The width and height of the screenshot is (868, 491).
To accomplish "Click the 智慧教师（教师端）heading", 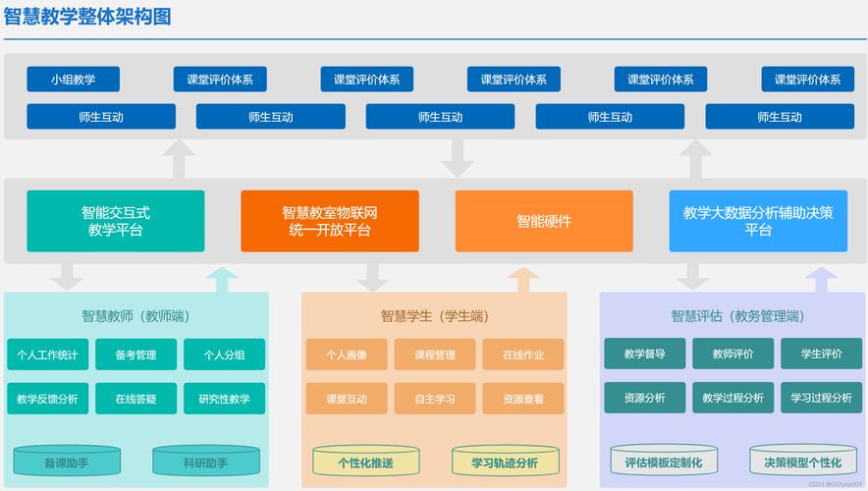I will click(x=136, y=316).
